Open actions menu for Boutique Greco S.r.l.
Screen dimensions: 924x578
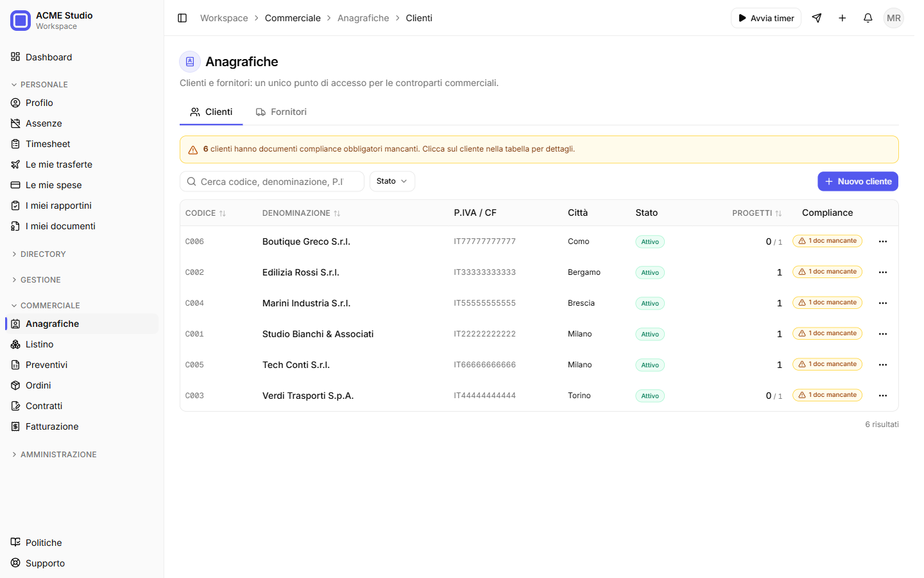click(x=883, y=241)
